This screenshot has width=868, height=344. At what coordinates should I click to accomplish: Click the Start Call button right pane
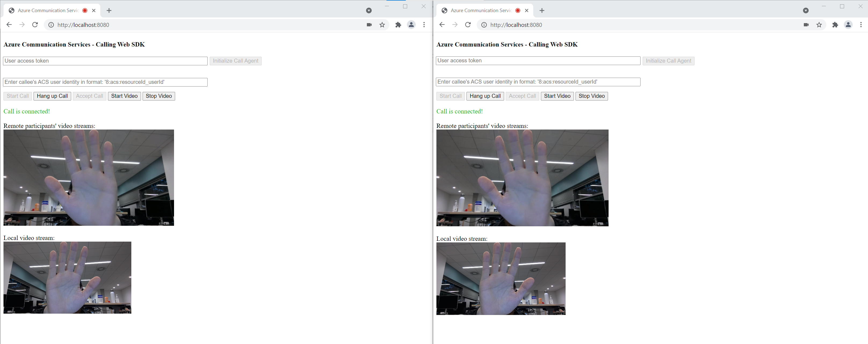click(451, 96)
